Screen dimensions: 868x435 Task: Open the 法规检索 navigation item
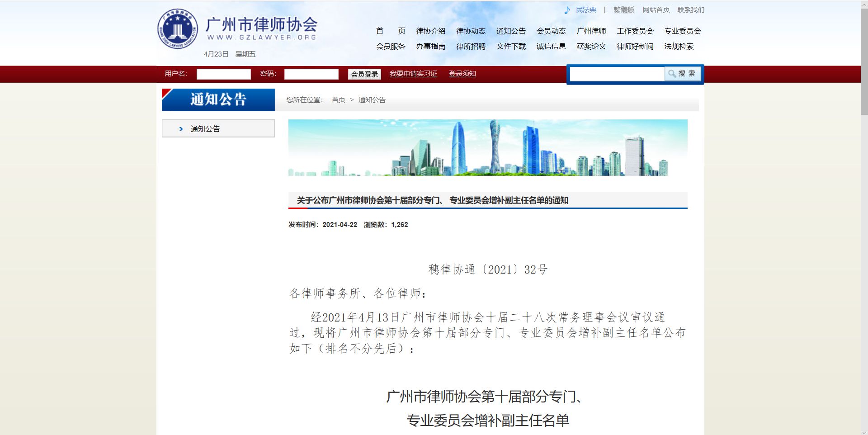pyautogui.click(x=679, y=46)
